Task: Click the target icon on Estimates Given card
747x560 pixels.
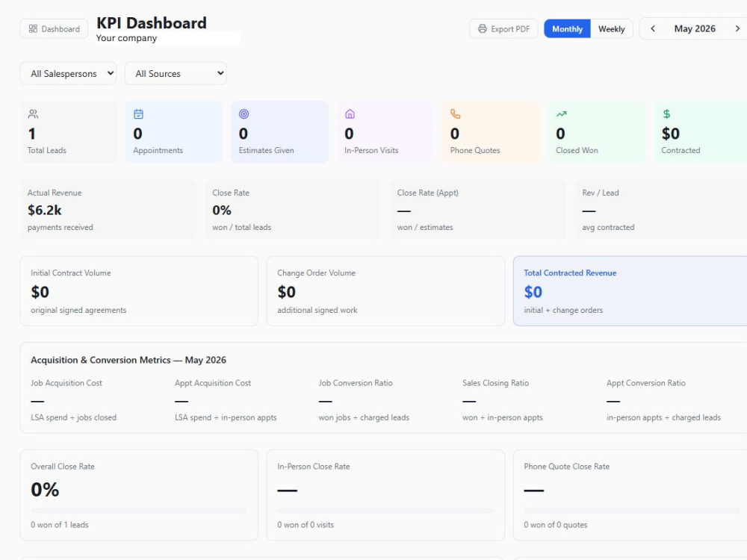Action: (x=244, y=113)
